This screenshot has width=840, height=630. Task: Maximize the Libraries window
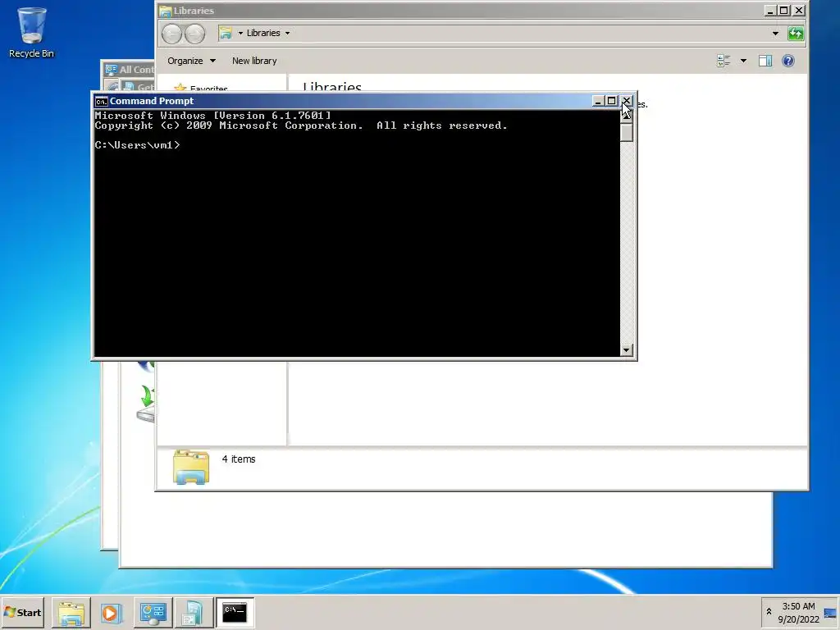(783, 10)
